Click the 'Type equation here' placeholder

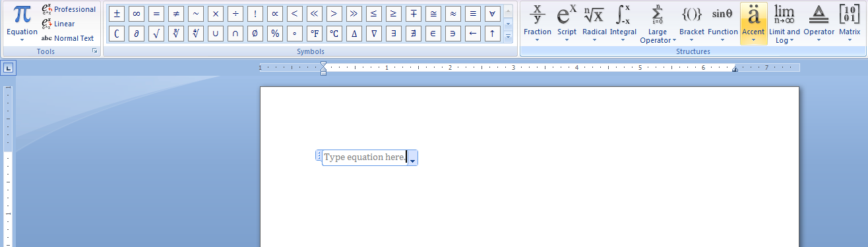365,157
